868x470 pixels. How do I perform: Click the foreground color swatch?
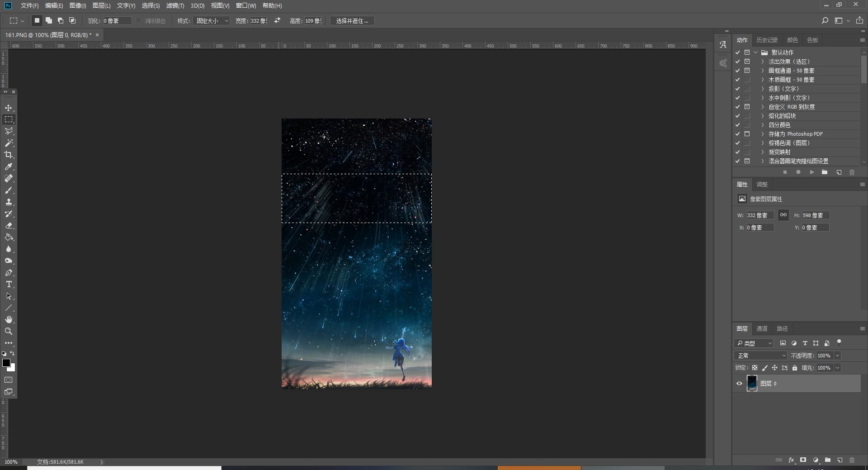pyautogui.click(x=6, y=363)
